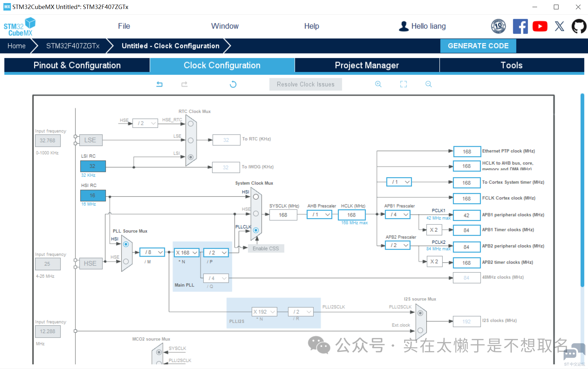Viewport: 588px width, 369px height.
Task: Open the Help menu
Action: point(311,26)
